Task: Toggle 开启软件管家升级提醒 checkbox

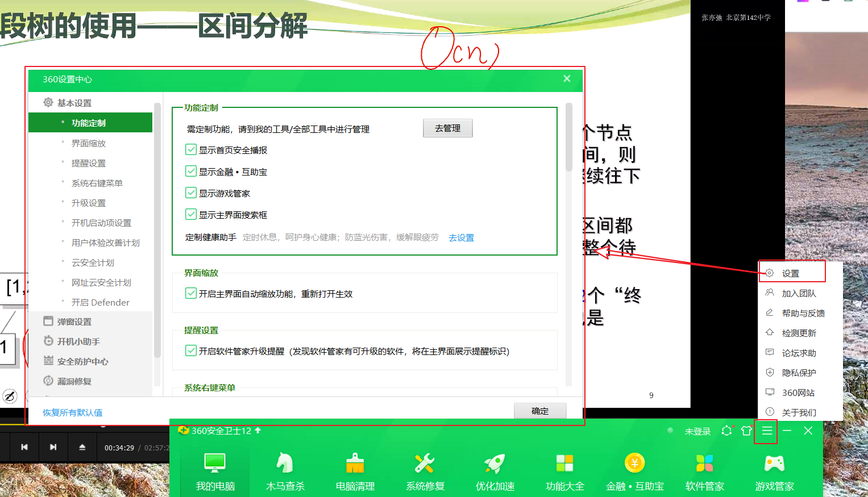Action: 191,350
